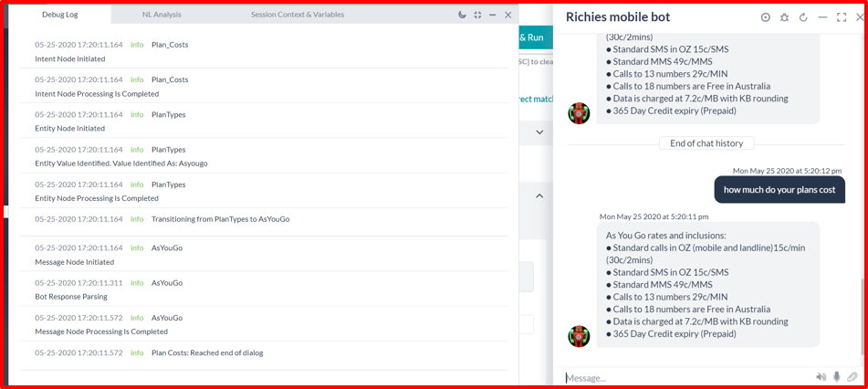The width and height of the screenshot is (868, 389).
Task: Expand the chat window to fullscreen
Action: (842, 17)
